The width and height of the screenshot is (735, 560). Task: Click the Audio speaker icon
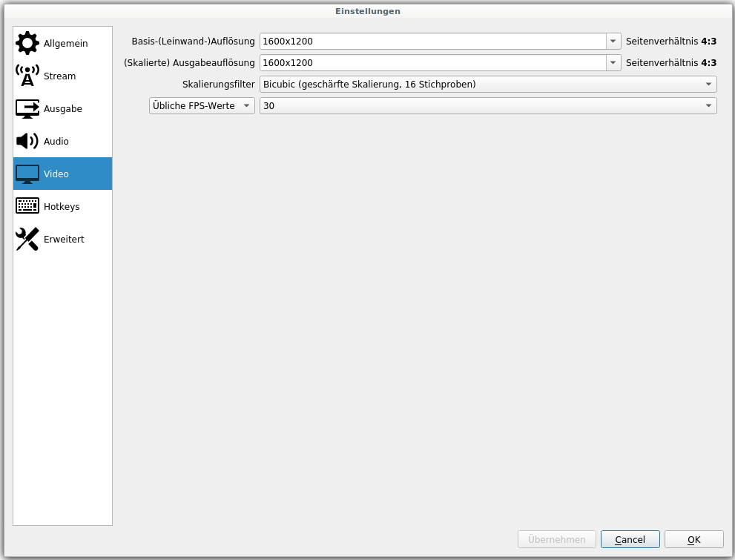pos(27,141)
